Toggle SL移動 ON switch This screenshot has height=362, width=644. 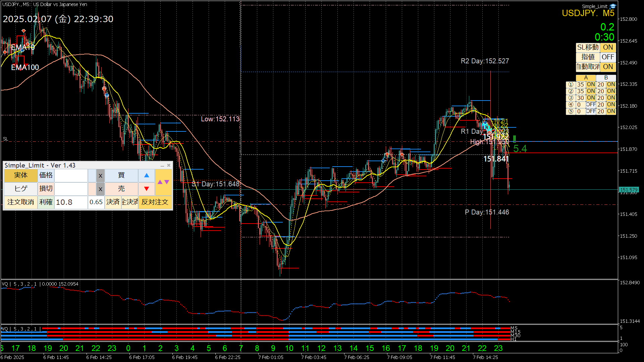608,47
